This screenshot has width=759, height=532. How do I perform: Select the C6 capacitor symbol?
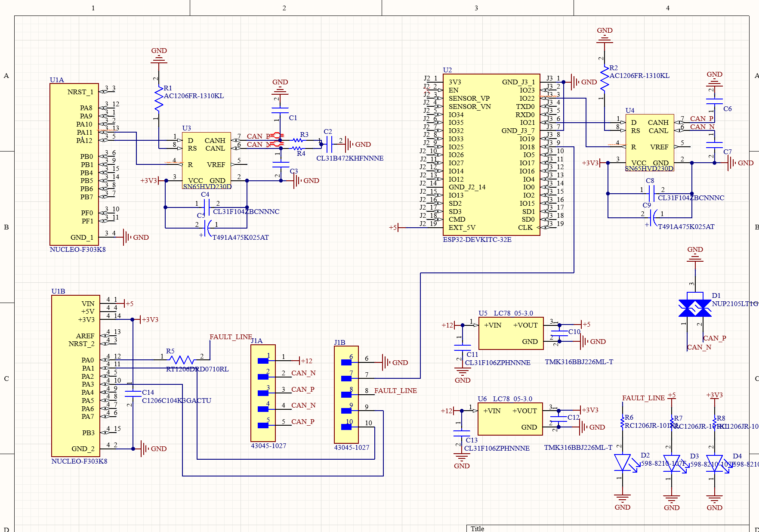pos(715,102)
